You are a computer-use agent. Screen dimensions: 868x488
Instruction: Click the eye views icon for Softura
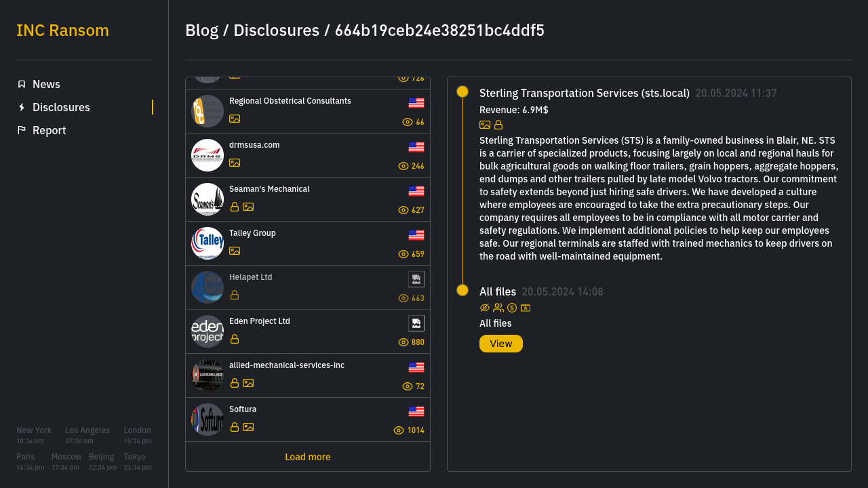(399, 430)
